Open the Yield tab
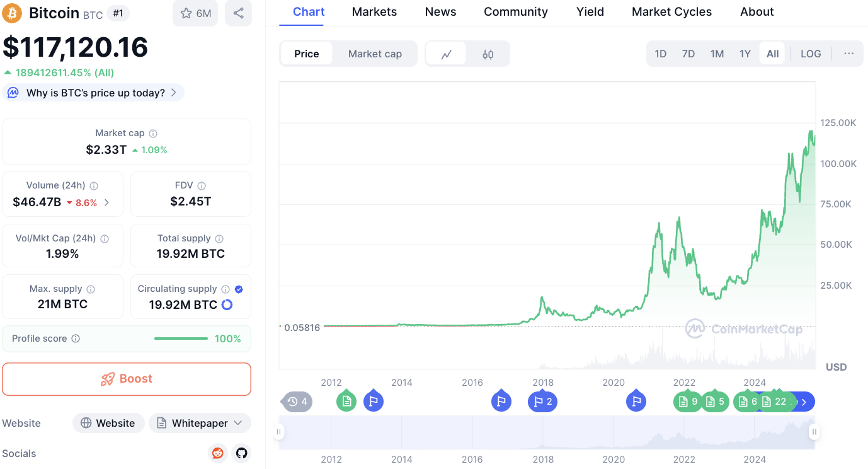This screenshot has width=868, height=469. coord(590,12)
